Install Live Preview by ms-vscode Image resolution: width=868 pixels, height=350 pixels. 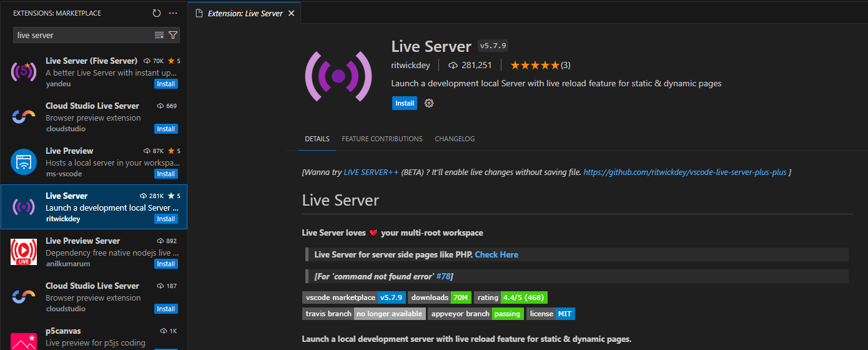tap(166, 174)
